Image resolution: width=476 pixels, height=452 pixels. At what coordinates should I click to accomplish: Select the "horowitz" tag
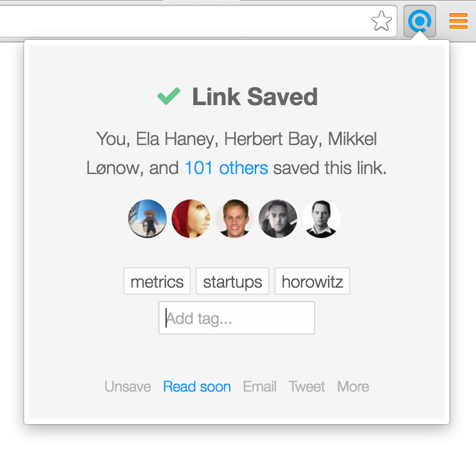(312, 282)
